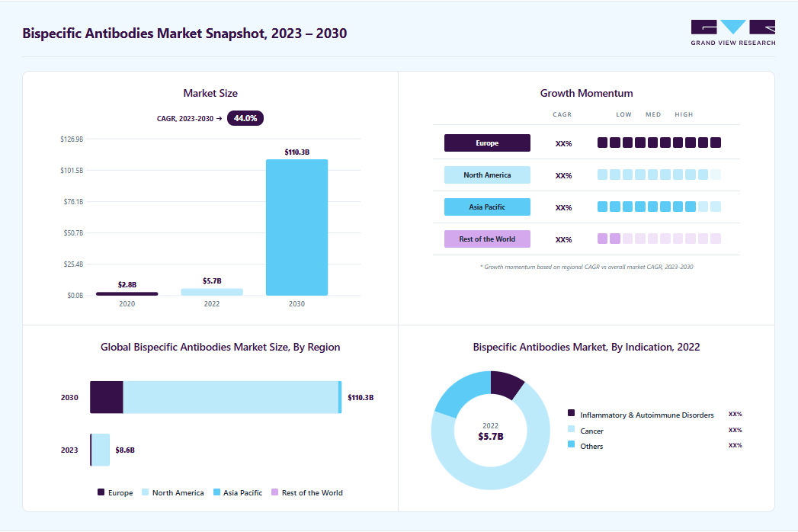Click the Inflammatory & Autoimmune Disorders legend swatch
The width and height of the screenshot is (798, 532).
tap(571, 413)
